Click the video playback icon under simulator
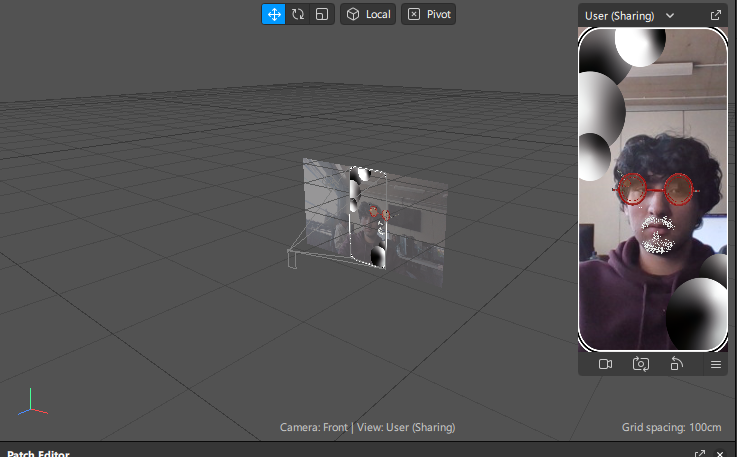737x457 pixels. pyautogui.click(x=605, y=364)
